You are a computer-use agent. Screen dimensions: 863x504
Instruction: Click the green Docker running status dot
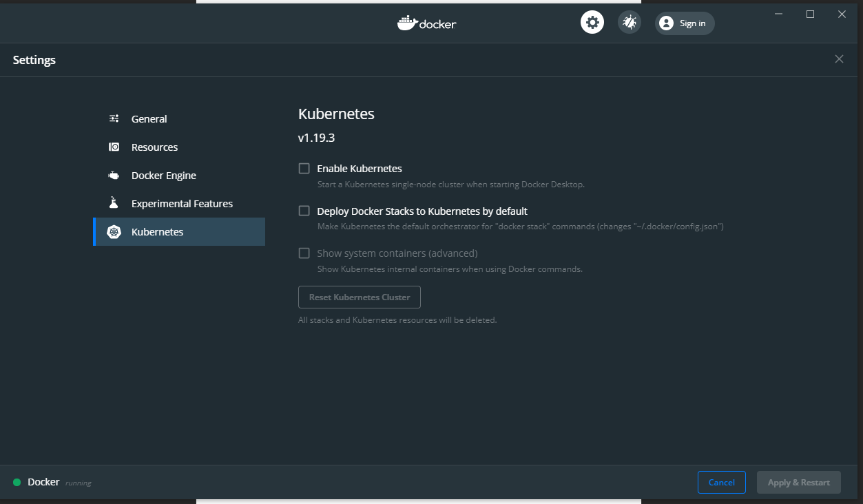(17, 482)
